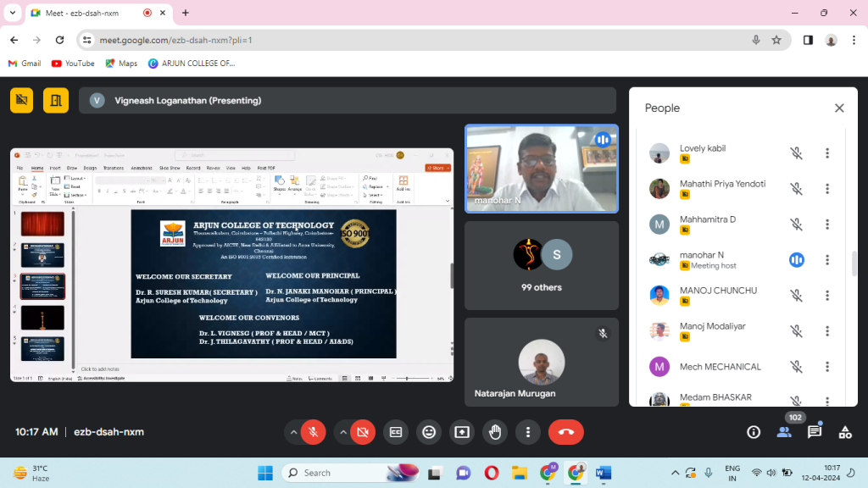
Task: Open Opera from the taskbar
Action: [x=491, y=473]
